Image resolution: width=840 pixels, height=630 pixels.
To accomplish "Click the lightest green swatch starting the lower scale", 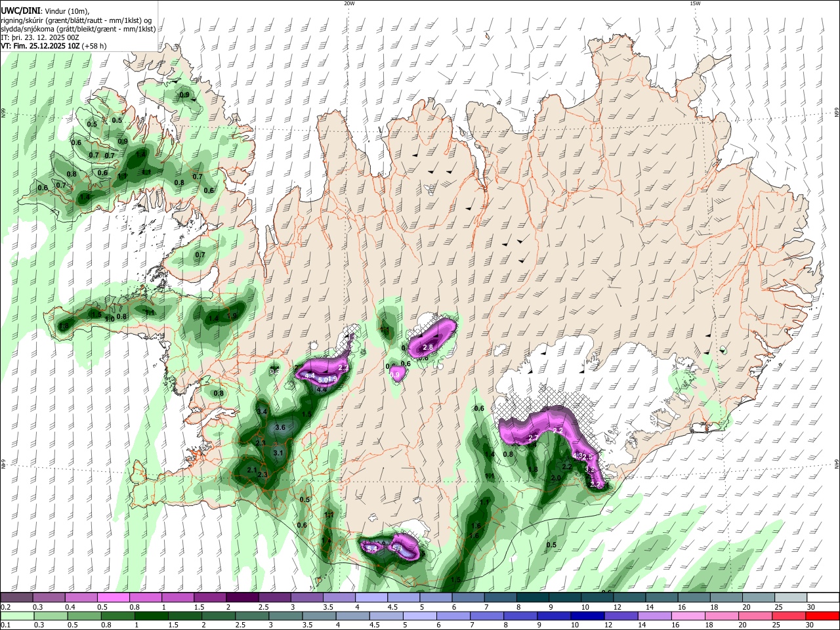I will tap(16, 616).
